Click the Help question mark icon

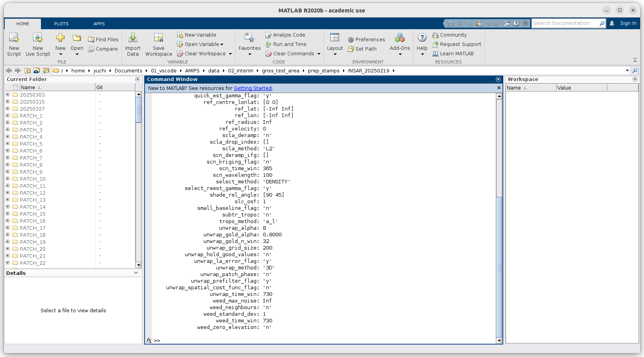point(422,37)
